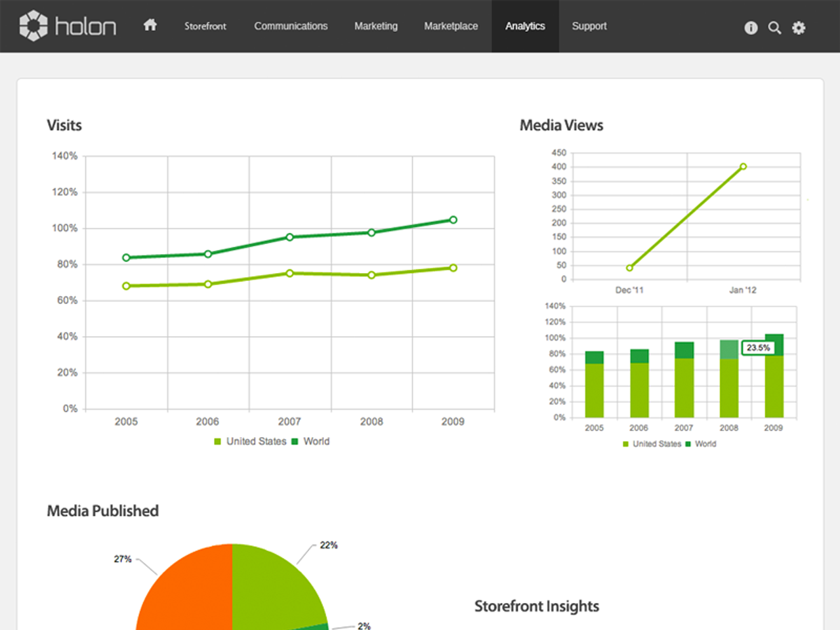Click the Visits heading

click(x=64, y=125)
